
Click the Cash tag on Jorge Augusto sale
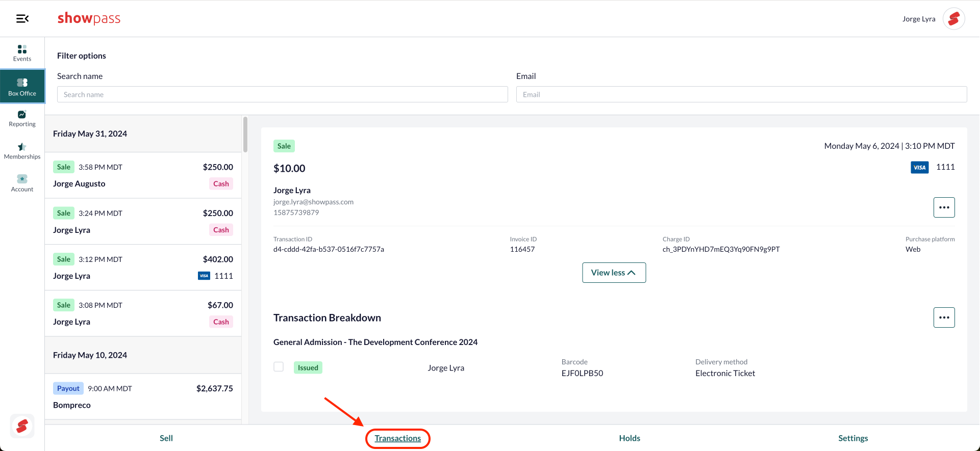click(x=221, y=183)
